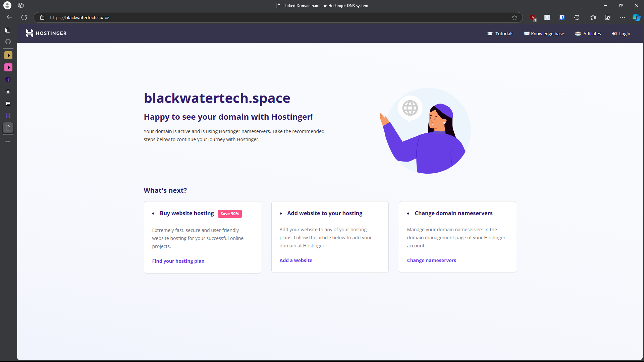Screen dimensions: 644x362
Task: Bookmark this page with the star icon
Action: pyautogui.click(x=515, y=17)
